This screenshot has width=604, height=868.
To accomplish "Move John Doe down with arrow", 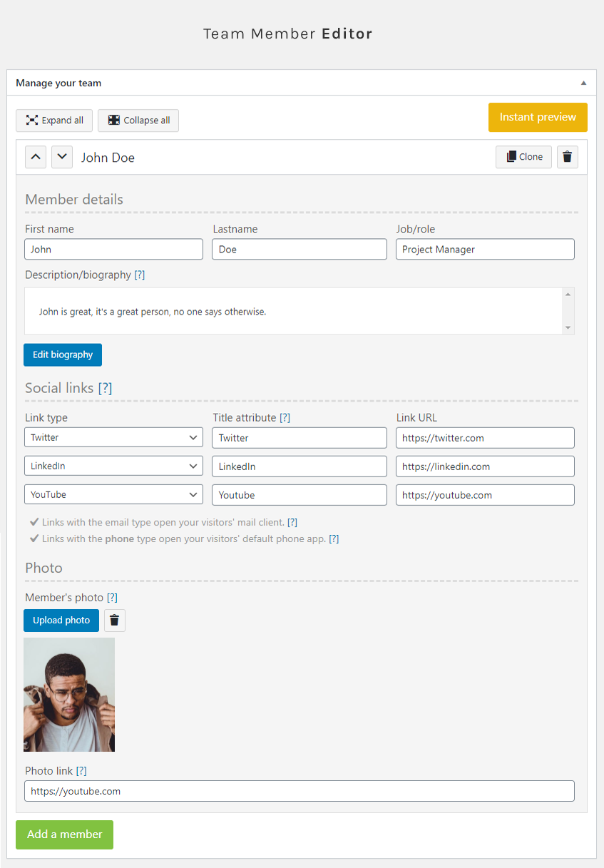I will [x=62, y=157].
